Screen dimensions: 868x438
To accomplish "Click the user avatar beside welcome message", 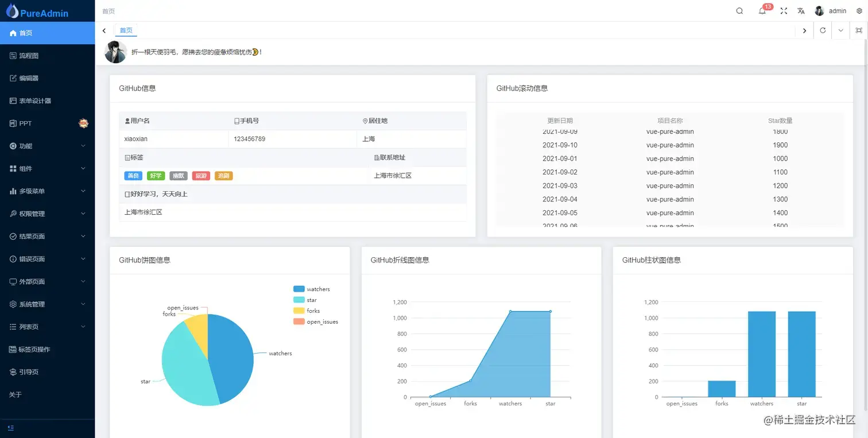I will (115, 52).
